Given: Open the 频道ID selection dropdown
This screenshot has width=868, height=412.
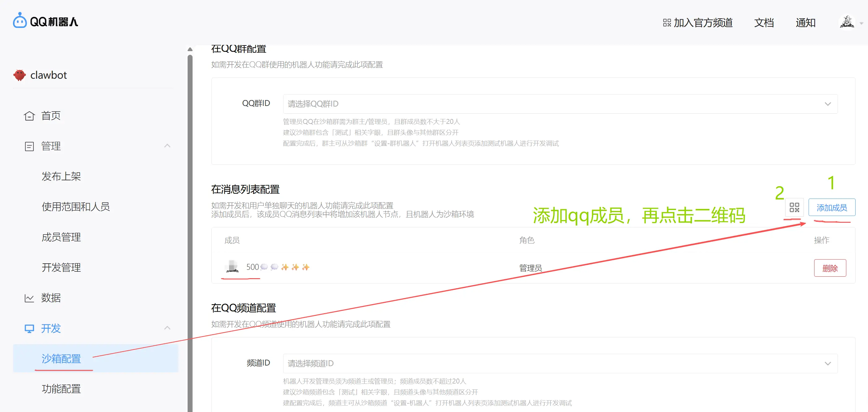Looking at the screenshot, I should coord(560,363).
